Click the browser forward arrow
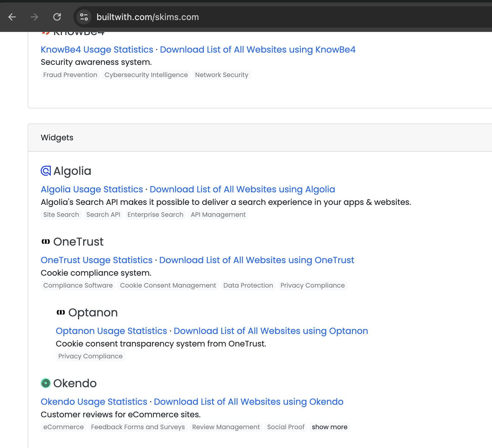Screen dimensions: 492x448 [x=34, y=17]
